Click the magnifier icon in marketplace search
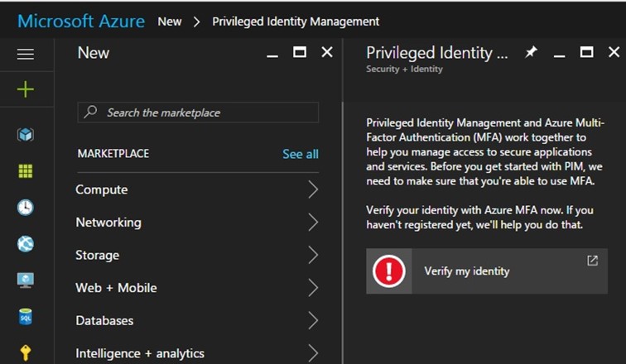Viewport: 626px width, 364px height. pos(90,112)
